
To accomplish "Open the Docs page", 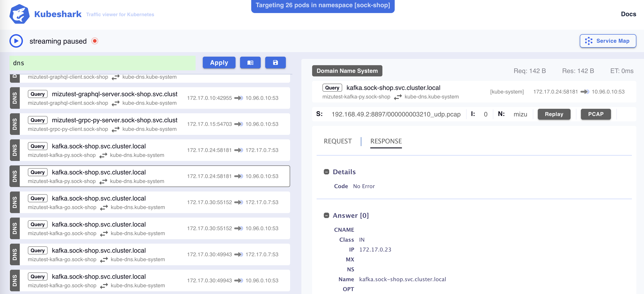I will (628, 14).
